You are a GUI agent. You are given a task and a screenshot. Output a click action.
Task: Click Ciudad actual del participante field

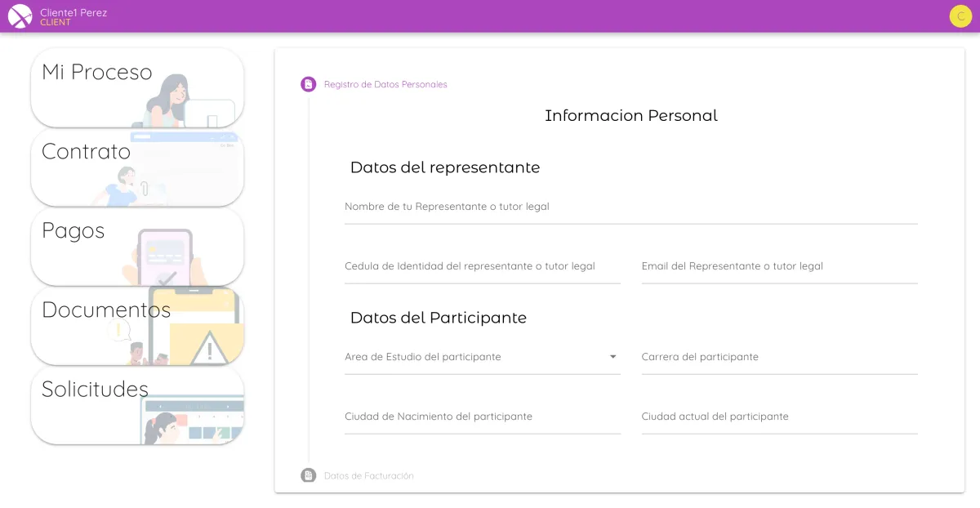click(x=780, y=417)
